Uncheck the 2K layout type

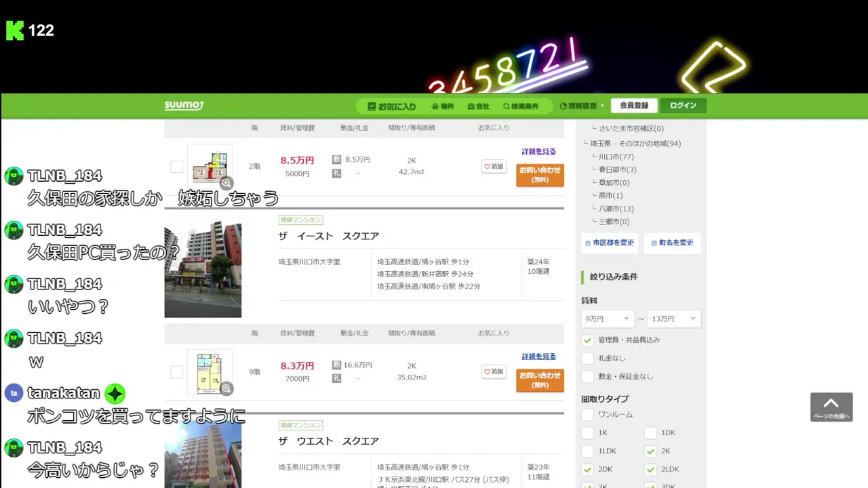[x=650, y=451]
